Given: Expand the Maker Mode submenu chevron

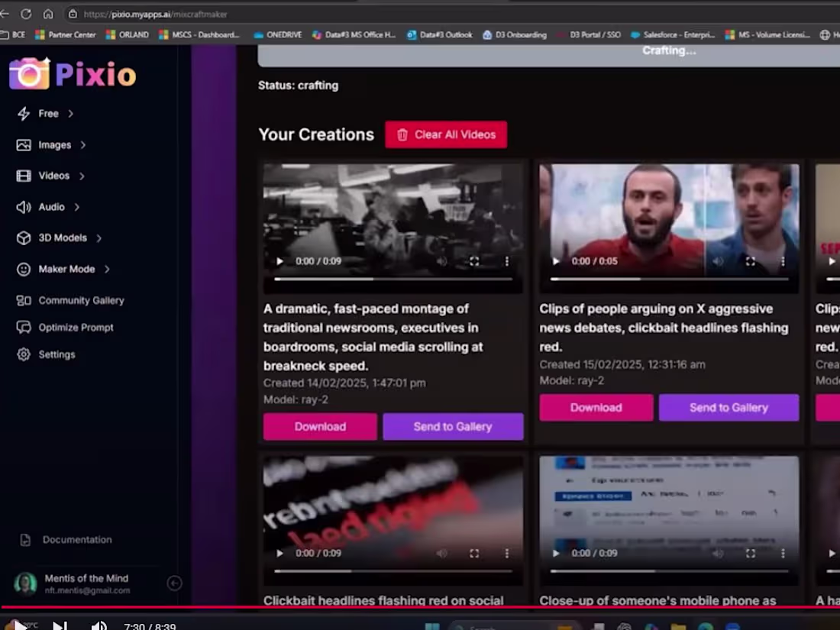Looking at the screenshot, I should pyautogui.click(x=107, y=269).
